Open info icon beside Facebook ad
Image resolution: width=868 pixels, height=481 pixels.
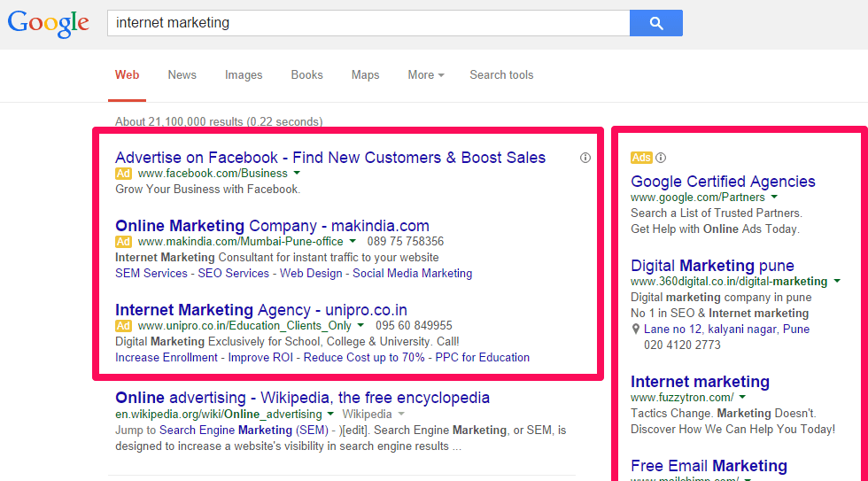pyautogui.click(x=585, y=158)
